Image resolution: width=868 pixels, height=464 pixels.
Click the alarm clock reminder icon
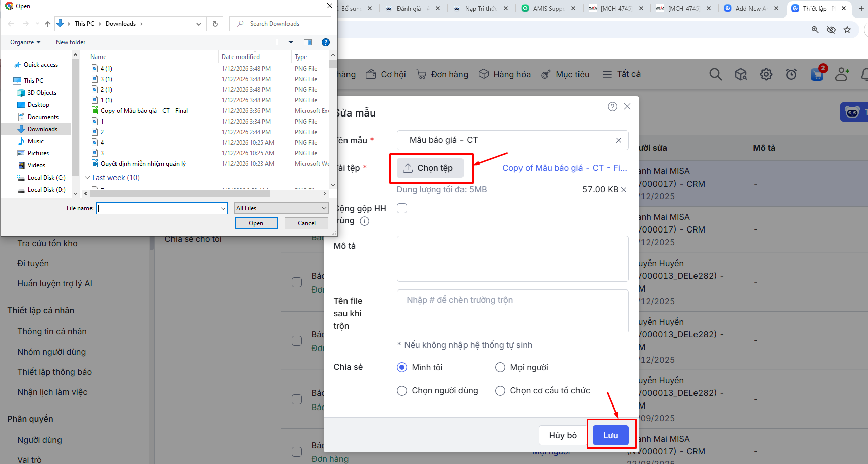coord(791,74)
